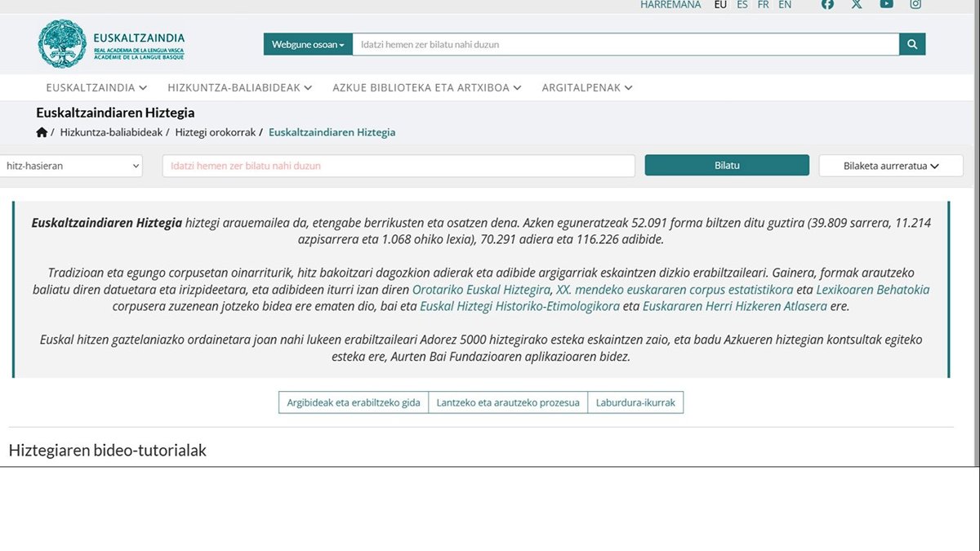Click the dictionary word search field
Viewport: 980px width, 551px height.
coord(399,166)
